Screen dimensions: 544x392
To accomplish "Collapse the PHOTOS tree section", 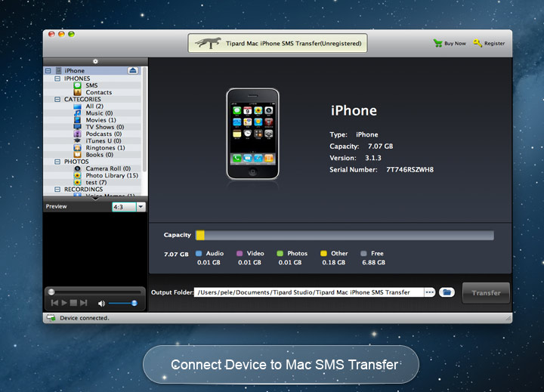I will click(x=57, y=162).
